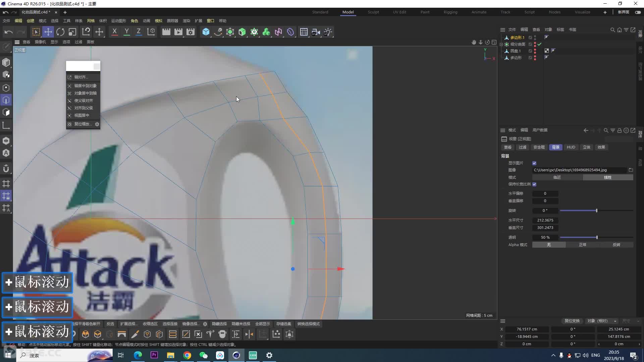Toggle visibility dots for 多边形.1 object

[535, 38]
